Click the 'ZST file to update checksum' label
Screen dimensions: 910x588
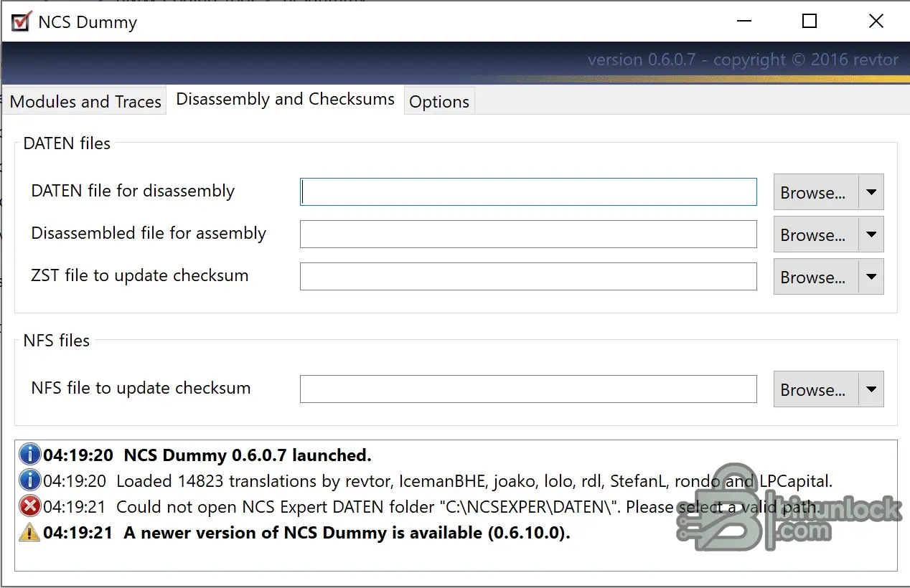pos(140,276)
